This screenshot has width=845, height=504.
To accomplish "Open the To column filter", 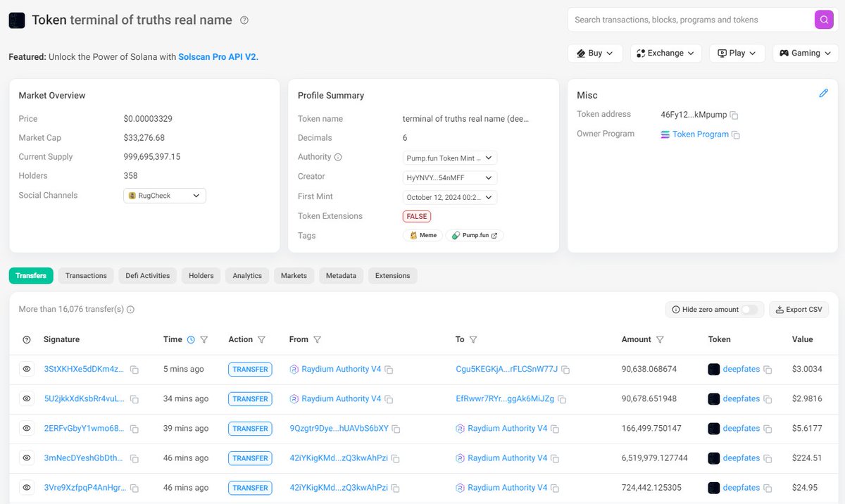I will pyautogui.click(x=473, y=340).
